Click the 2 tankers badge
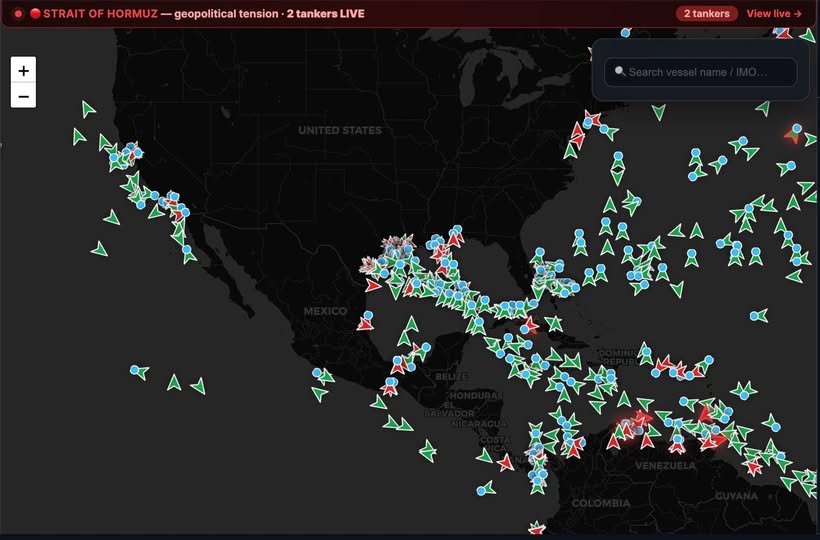 click(707, 14)
